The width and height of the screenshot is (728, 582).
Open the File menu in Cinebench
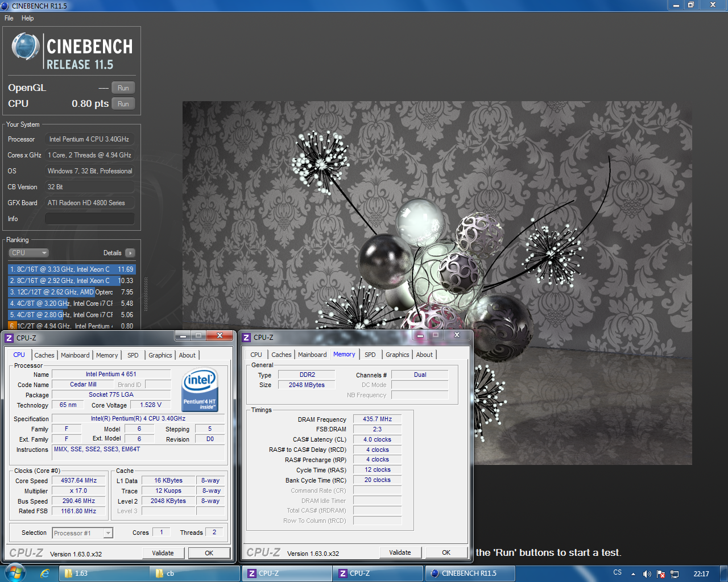tap(9, 18)
